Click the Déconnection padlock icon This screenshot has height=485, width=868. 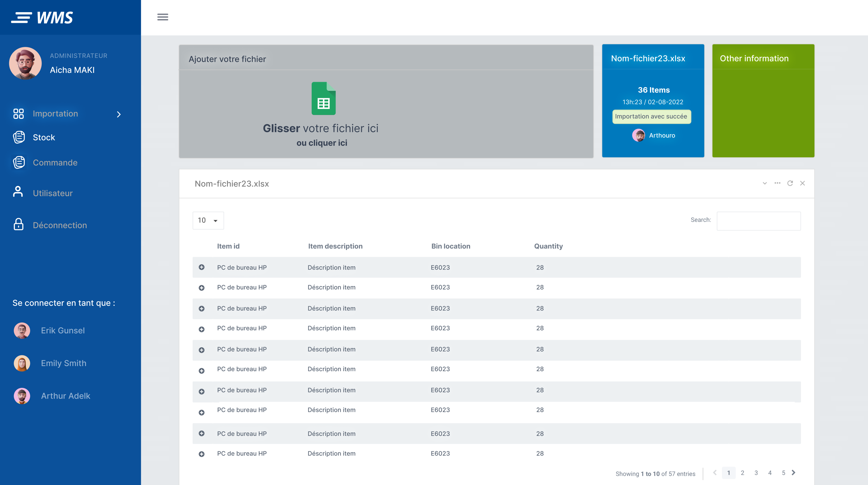pos(18,225)
